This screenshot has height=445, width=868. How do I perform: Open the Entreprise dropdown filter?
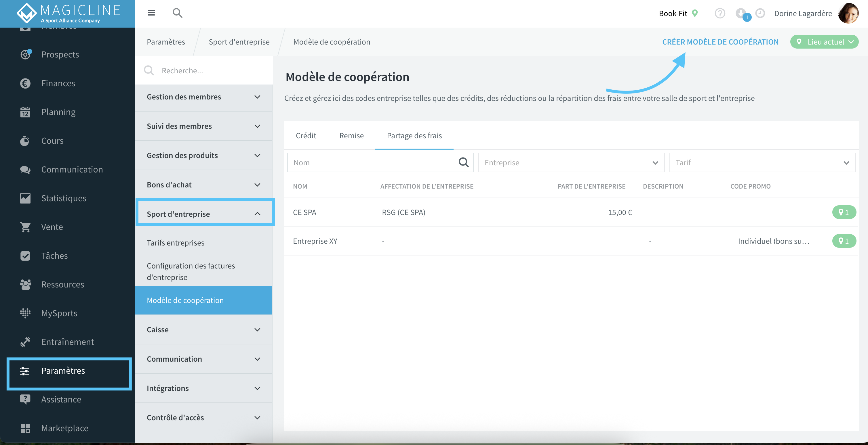coord(571,163)
